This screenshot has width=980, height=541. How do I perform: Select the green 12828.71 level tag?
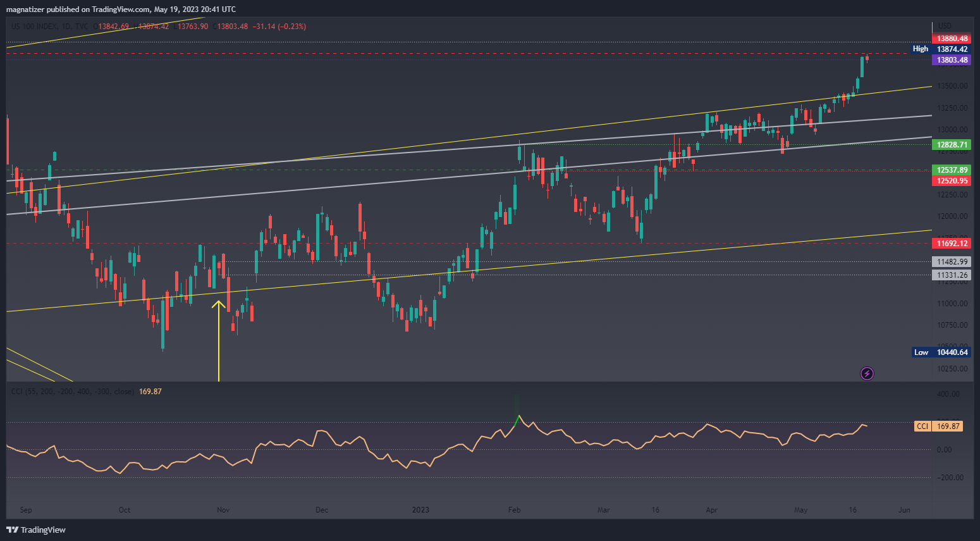point(952,145)
